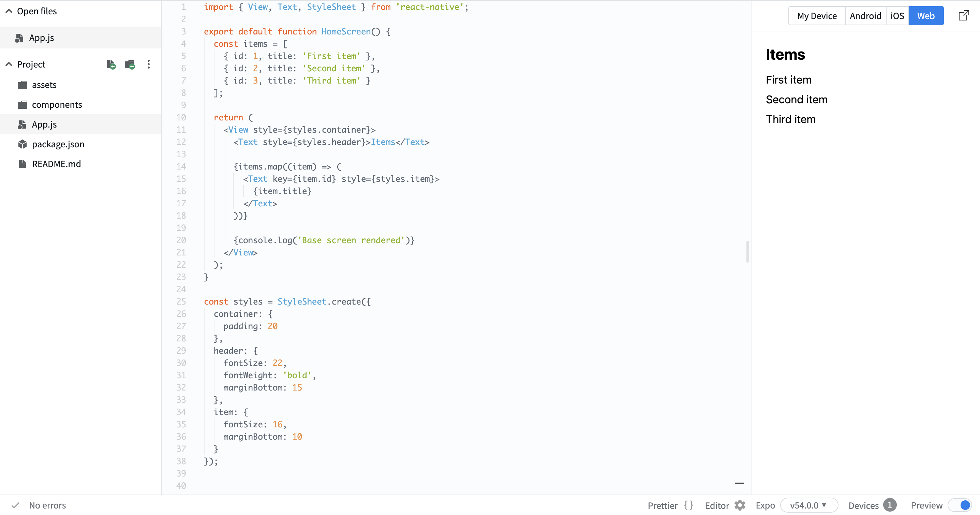The width and height of the screenshot is (980, 515).
Task: Click the package.json file icon
Action: pos(23,144)
